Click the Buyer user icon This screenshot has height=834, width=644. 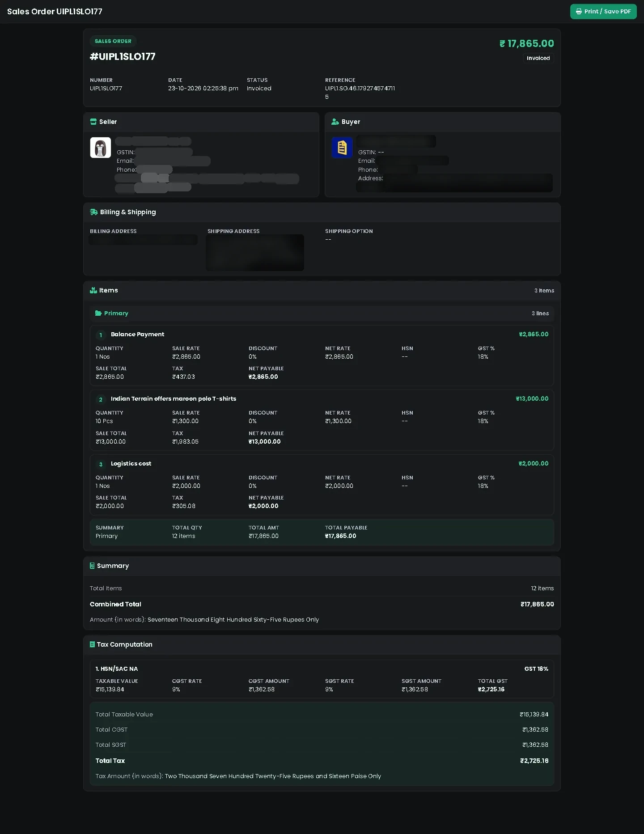pyautogui.click(x=335, y=122)
